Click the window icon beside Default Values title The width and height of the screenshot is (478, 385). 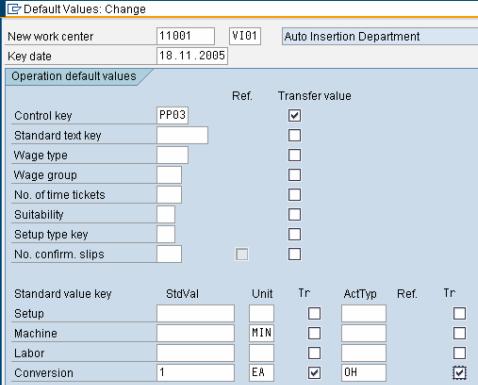tap(13, 9)
